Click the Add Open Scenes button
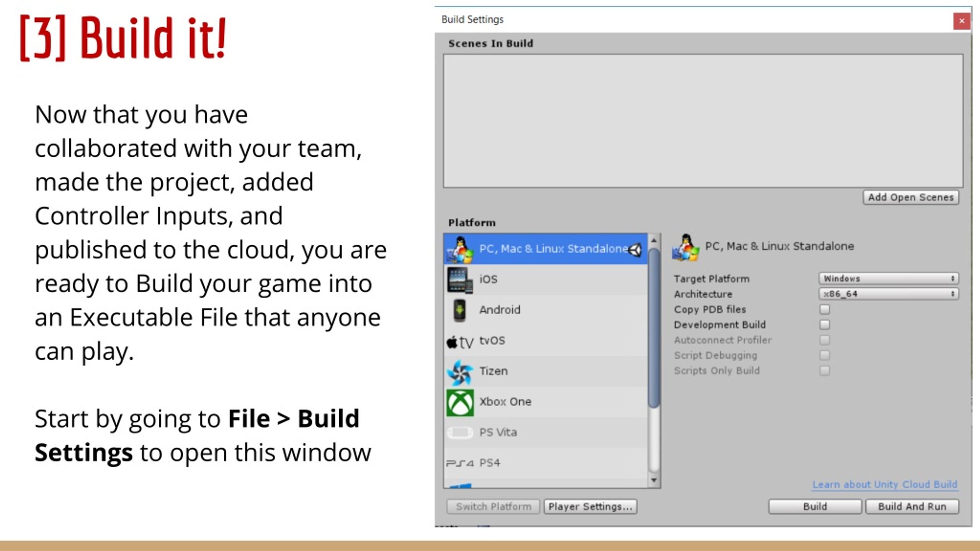This screenshot has width=980, height=551. 911,197
